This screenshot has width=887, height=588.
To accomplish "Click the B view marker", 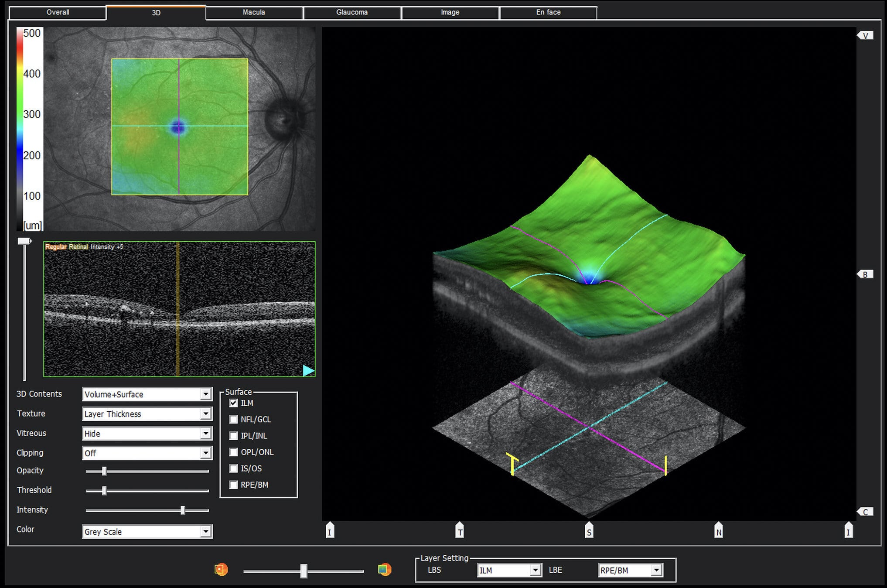I will (x=865, y=274).
